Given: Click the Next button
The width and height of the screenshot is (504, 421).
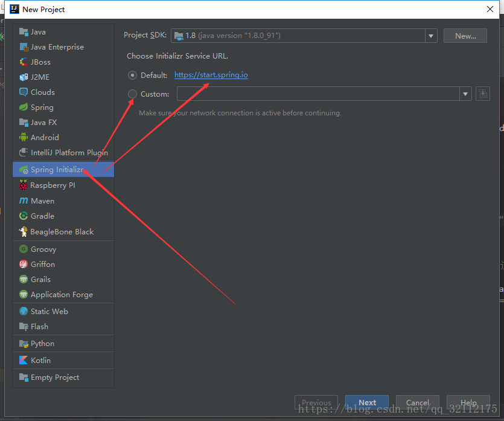Looking at the screenshot, I should point(367,402).
